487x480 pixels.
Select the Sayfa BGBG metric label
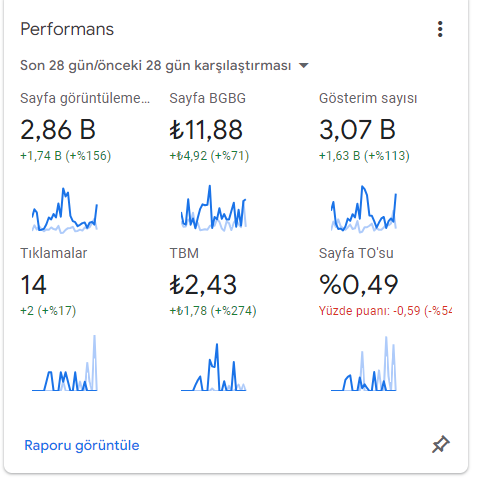pyautogui.click(x=207, y=99)
